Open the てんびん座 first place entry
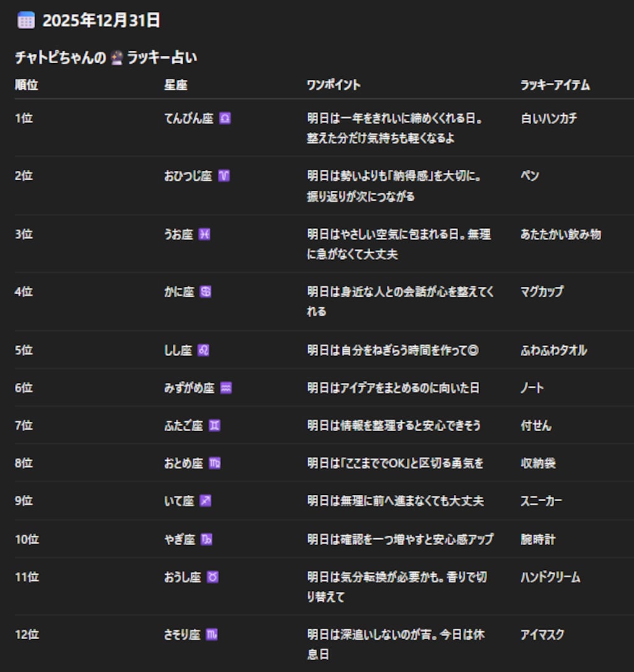 [x=188, y=118]
